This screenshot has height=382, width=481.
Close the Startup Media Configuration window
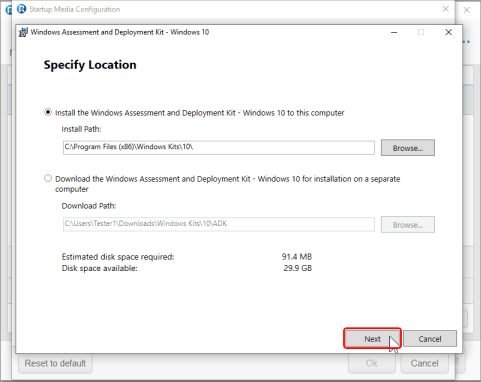coord(445,9)
